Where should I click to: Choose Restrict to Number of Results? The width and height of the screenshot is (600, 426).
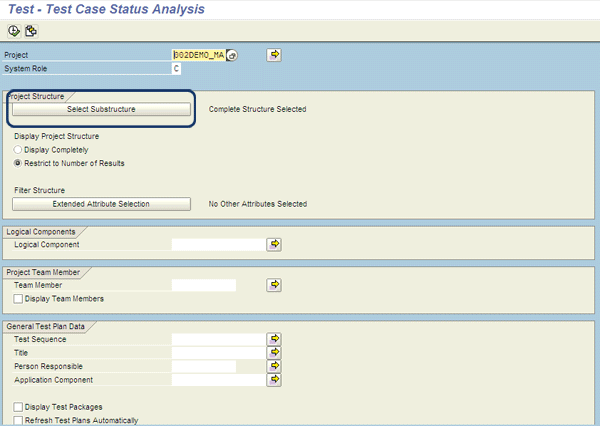click(19, 163)
